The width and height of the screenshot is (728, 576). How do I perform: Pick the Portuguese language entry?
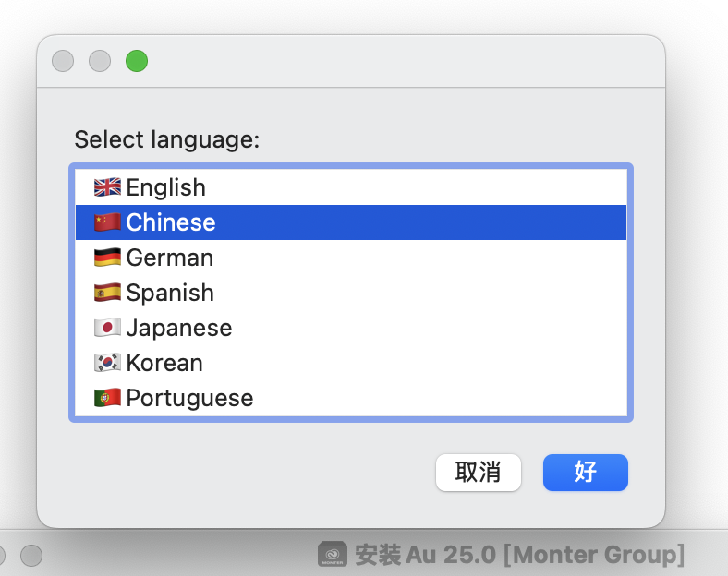point(189,398)
